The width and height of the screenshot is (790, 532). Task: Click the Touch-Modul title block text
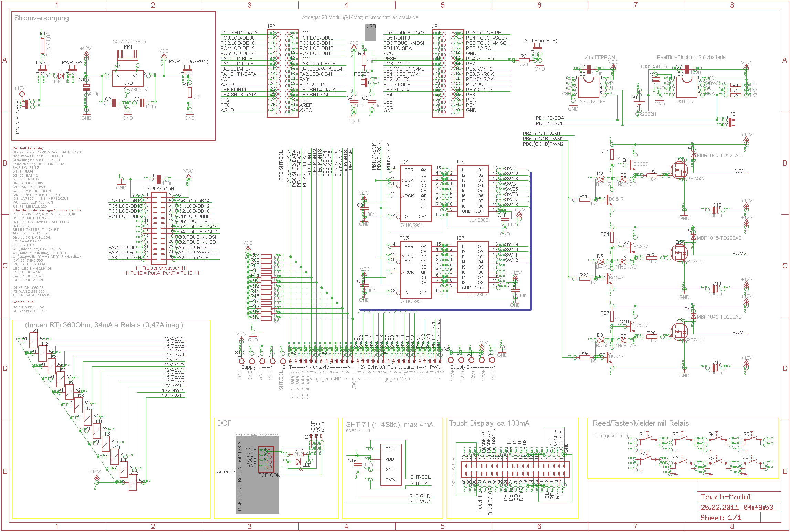(726, 497)
